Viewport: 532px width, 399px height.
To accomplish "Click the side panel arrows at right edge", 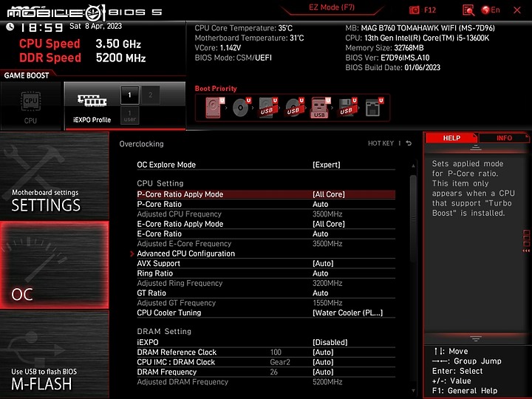I will 526,241.
